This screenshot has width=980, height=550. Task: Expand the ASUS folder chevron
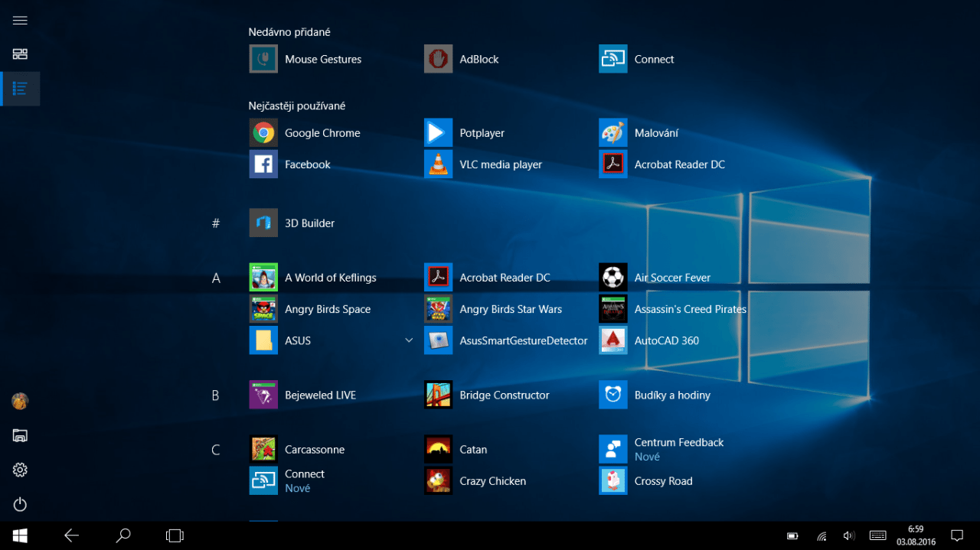[x=409, y=340]
